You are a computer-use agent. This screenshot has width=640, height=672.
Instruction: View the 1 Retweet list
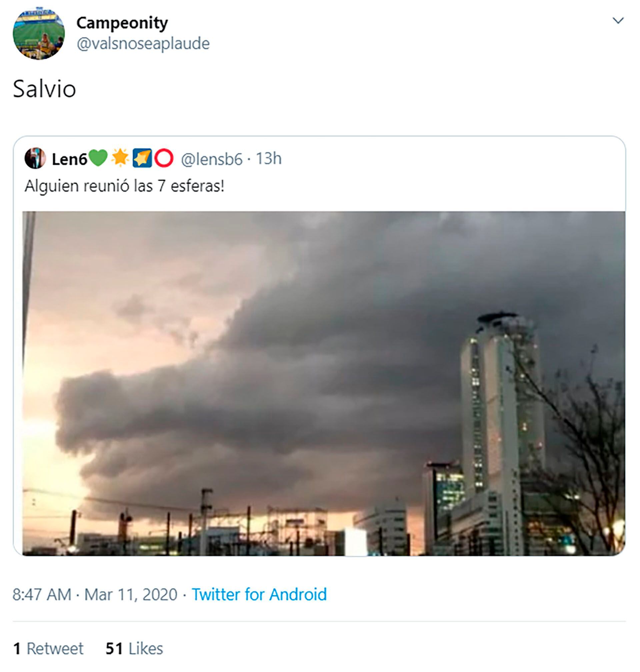(x=48, y=648)
